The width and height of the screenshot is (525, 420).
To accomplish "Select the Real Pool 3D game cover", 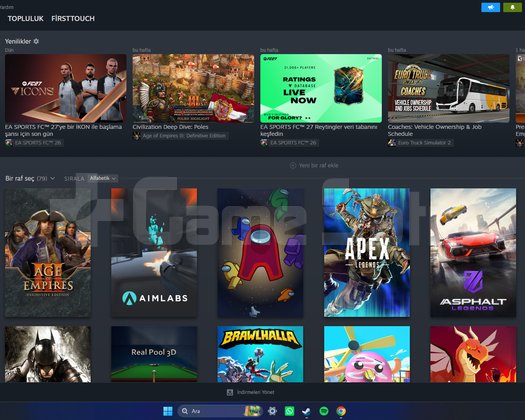I will 154,354.
